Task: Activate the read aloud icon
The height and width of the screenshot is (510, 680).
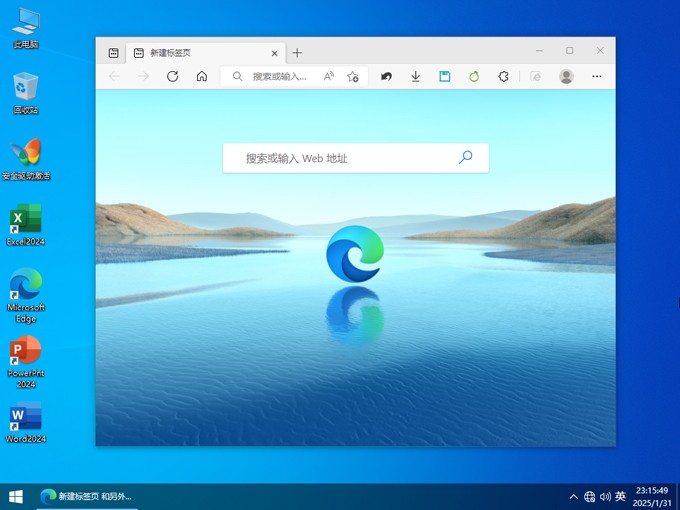Action: (x=329, y=76)
